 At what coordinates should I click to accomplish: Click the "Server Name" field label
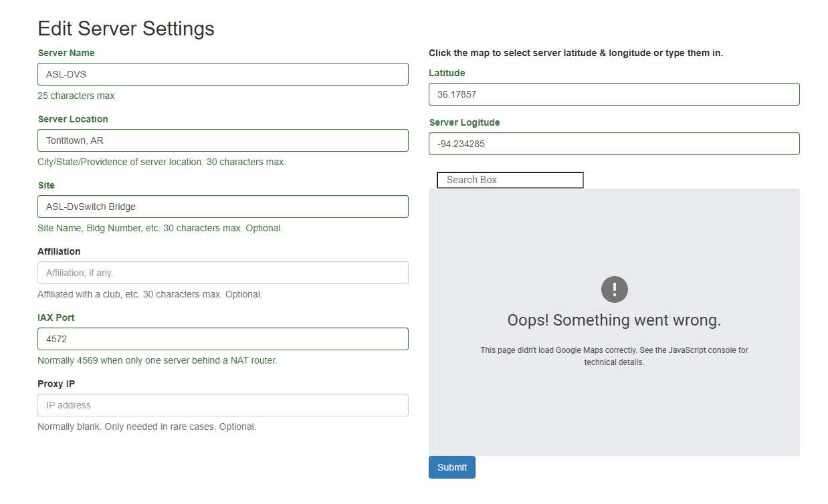coord(66,53)
